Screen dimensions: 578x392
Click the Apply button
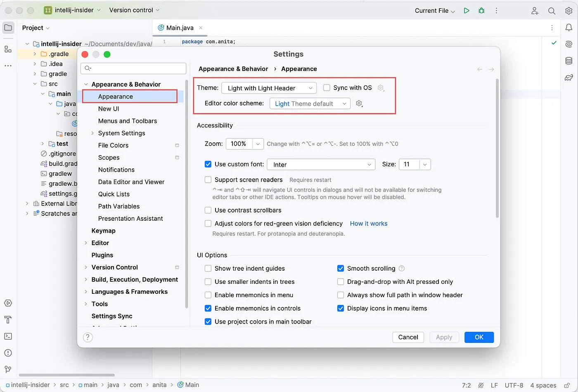[444, 337]
